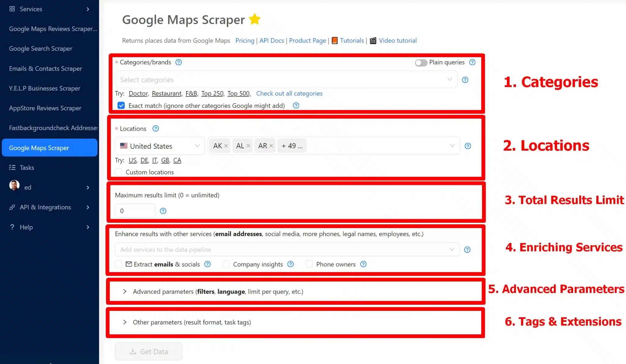This screenshot has width=626, height=364.
Task: Click help icon beside Categories/brands label
Action: [179, 62]
